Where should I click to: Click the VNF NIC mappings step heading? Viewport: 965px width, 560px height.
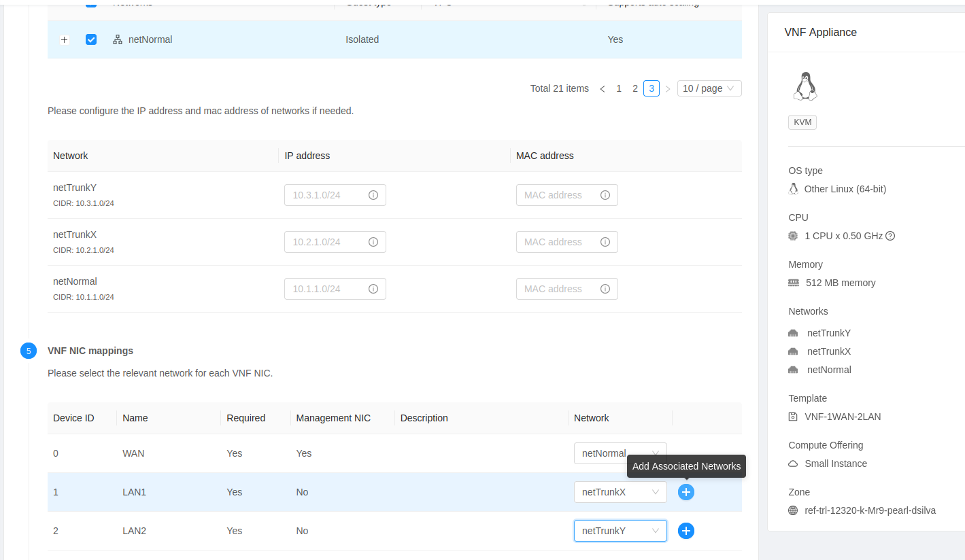click(90, 351)
